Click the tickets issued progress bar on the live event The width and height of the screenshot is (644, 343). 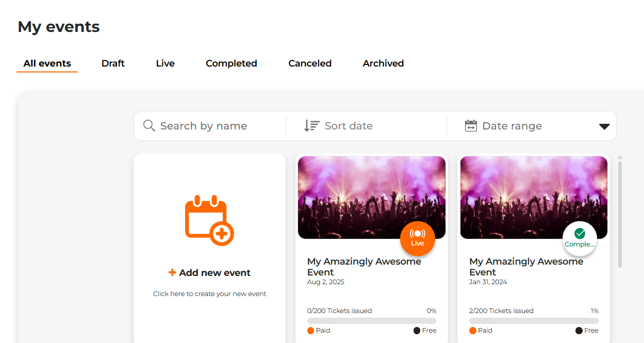[x=371, y=320]
